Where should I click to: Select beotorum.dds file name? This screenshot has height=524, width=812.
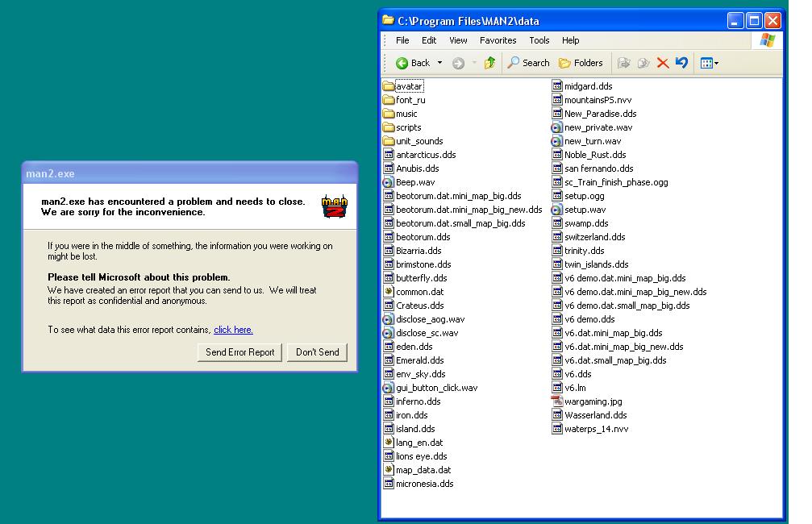pyautogui.click(x=423, y=237)
